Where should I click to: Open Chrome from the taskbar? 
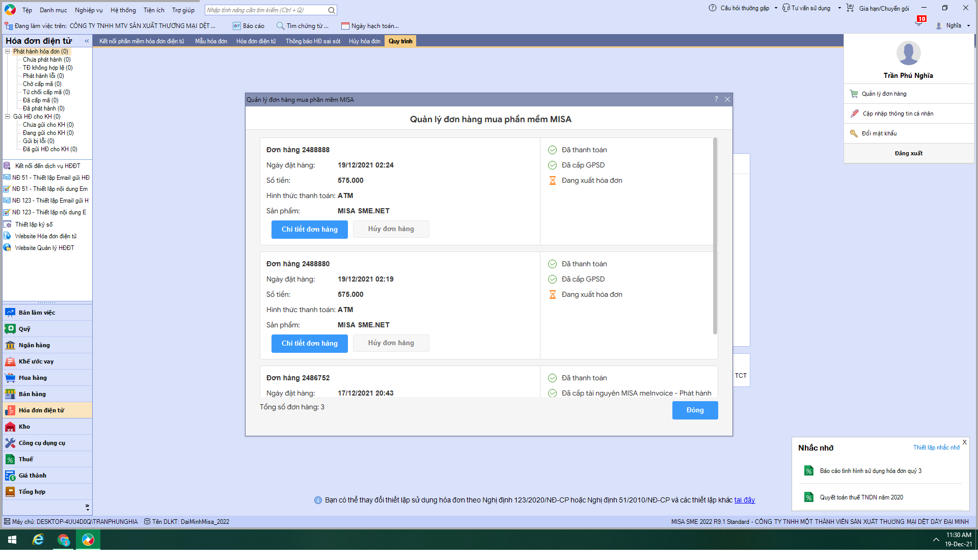coord(63,540)
